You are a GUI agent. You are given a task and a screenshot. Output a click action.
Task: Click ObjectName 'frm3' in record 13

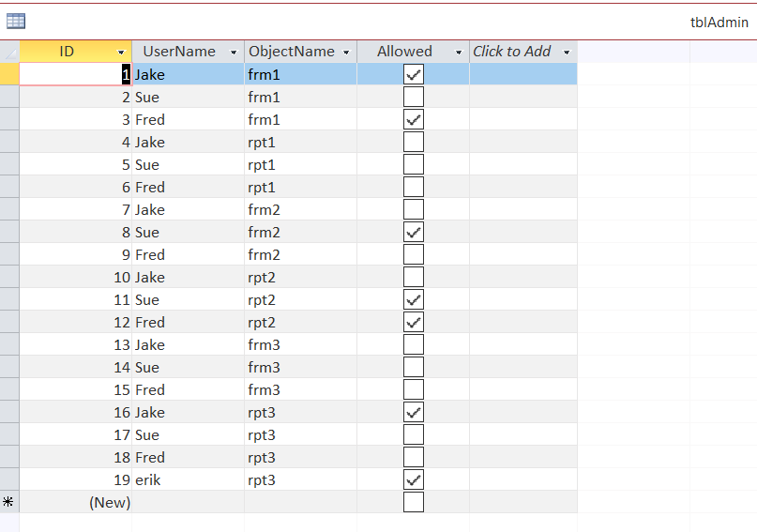(x=300, y=344)
